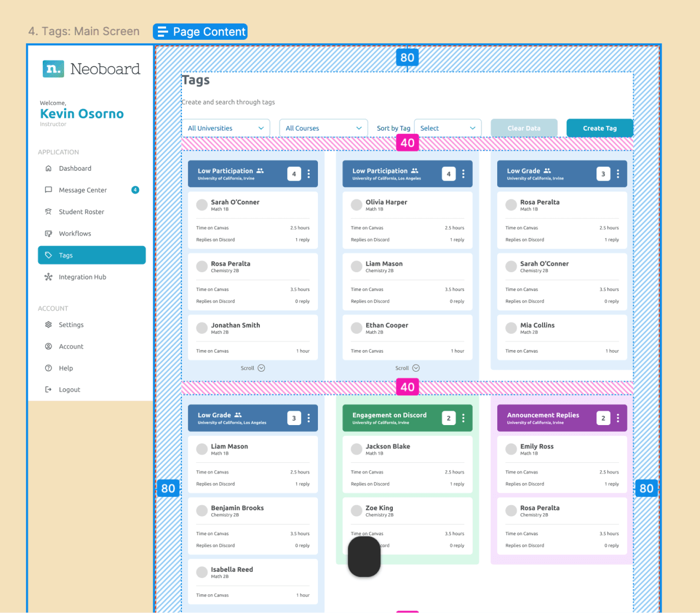
Task: Click the Workflows icon
Action: 48,233
